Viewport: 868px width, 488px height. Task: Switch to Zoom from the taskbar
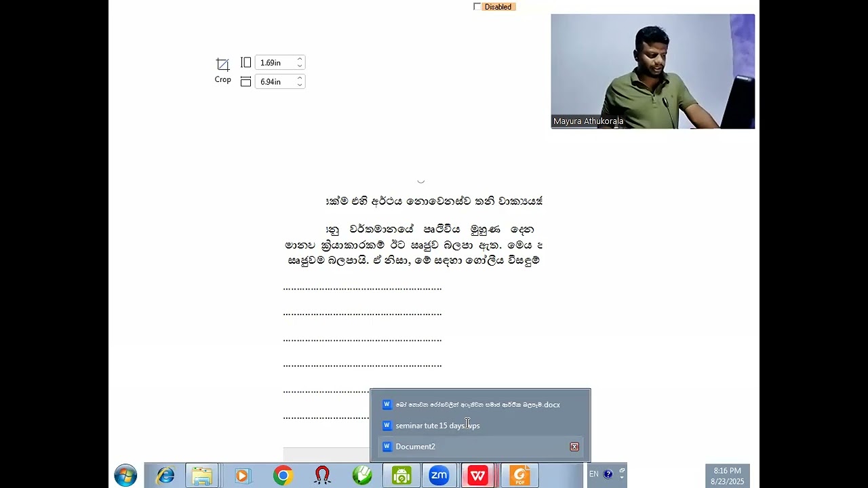(439, 476)
